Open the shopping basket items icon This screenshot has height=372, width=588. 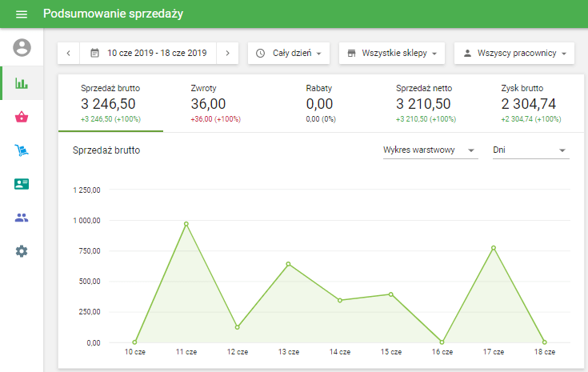click(22, 117)
